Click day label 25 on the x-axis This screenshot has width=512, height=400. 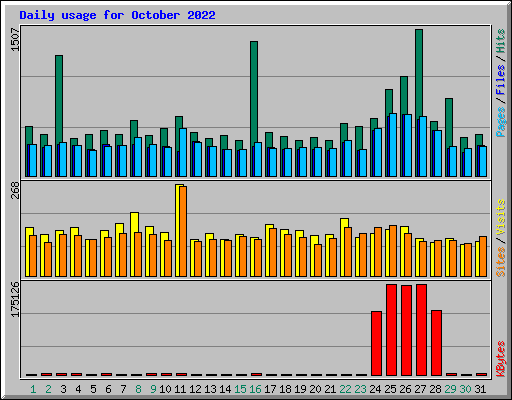pyautogui.click(x=390, y=389)
